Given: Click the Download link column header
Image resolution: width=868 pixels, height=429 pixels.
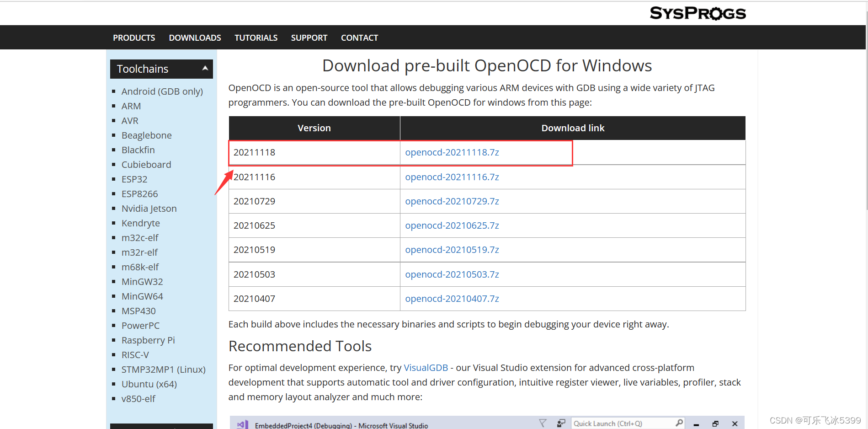Looking at the screenshot, I should coord(573,128).
